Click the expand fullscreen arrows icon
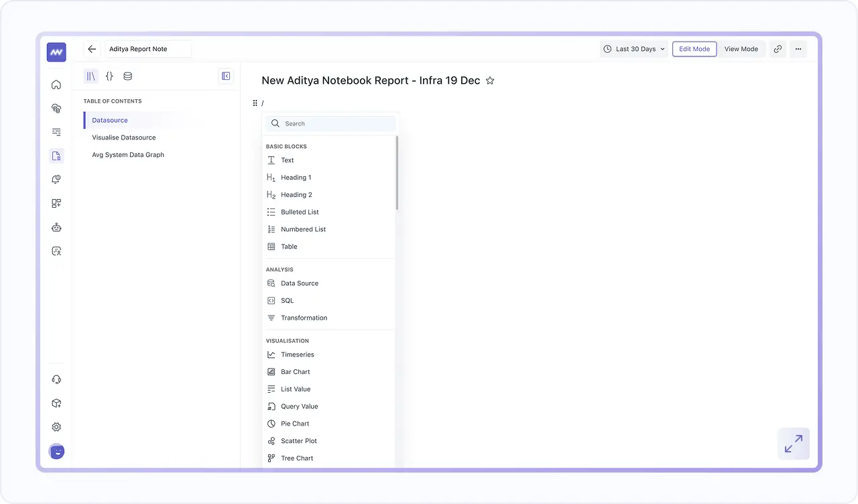858x504 pixels. pos(793,444)
